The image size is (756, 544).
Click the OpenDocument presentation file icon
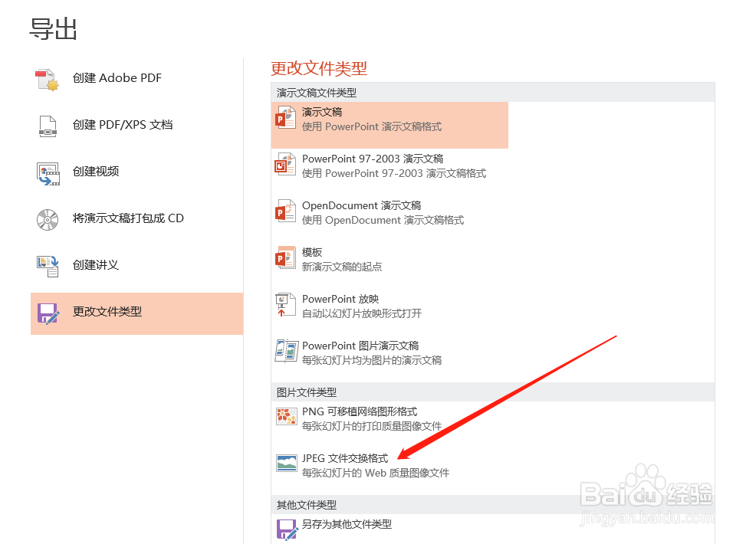click(285, 211)
